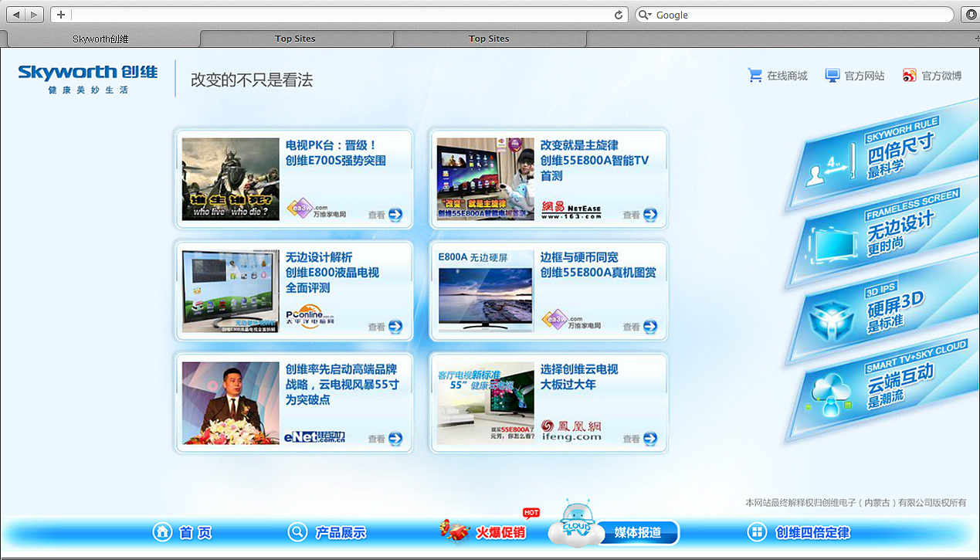
Task: Click the HOT badge above 火爆促销
Action: (531, 513)
